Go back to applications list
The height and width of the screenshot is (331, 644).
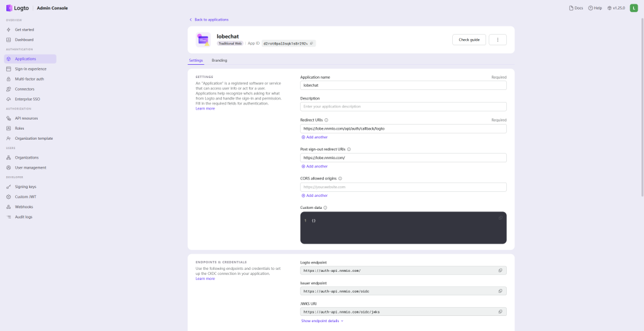209,20
